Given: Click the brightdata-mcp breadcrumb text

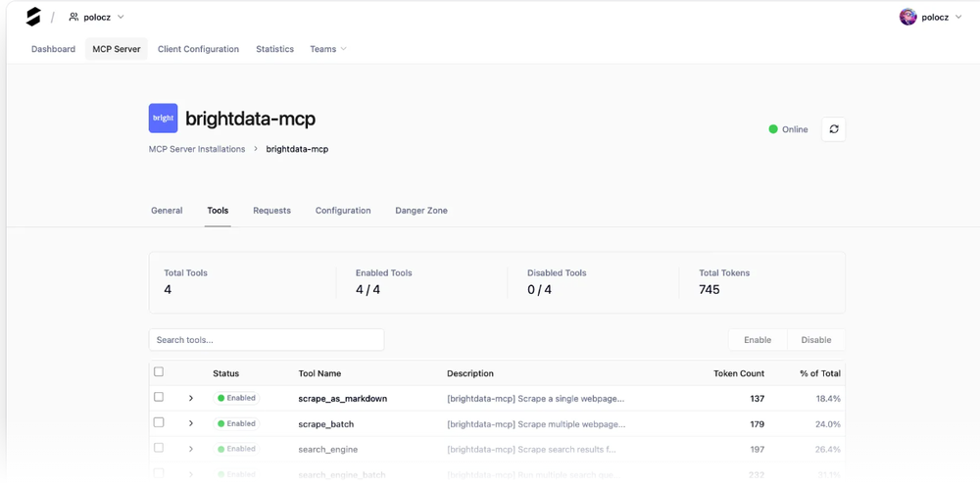Looking at the screenshot, I should tap(297, 149).
